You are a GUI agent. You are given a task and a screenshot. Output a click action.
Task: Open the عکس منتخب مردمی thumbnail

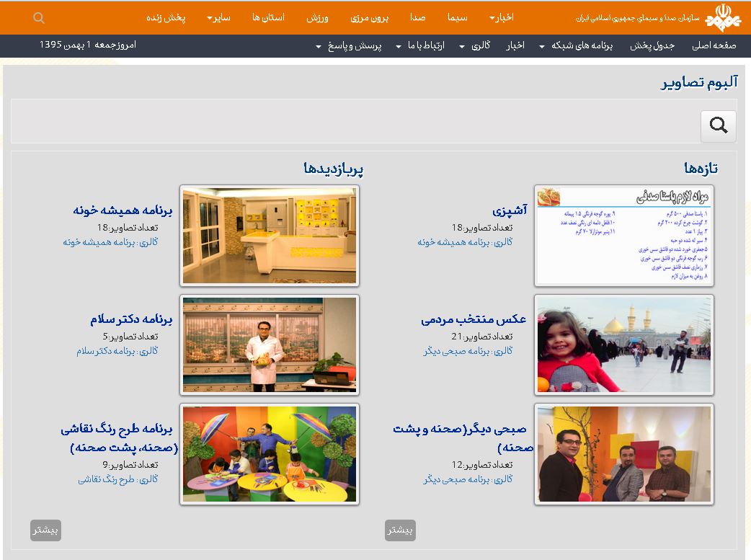tap(624, 345)
